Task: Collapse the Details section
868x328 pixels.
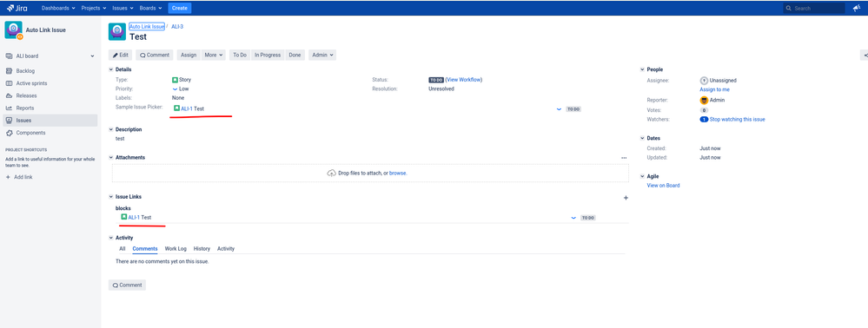Action: coord(110,69)
